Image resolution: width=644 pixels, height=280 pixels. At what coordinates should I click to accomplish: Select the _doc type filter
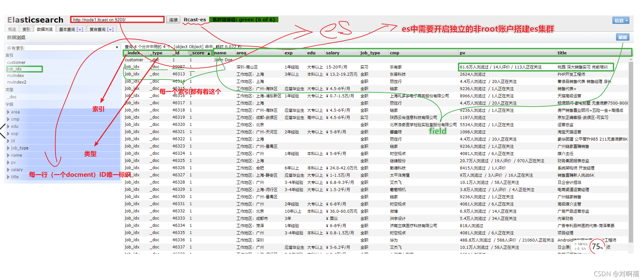coord(12,97)
